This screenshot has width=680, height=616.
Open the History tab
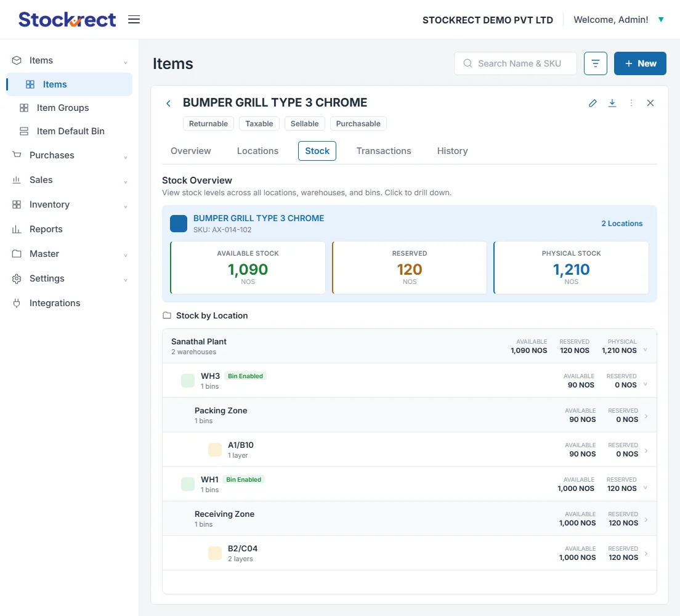point(452,151)
